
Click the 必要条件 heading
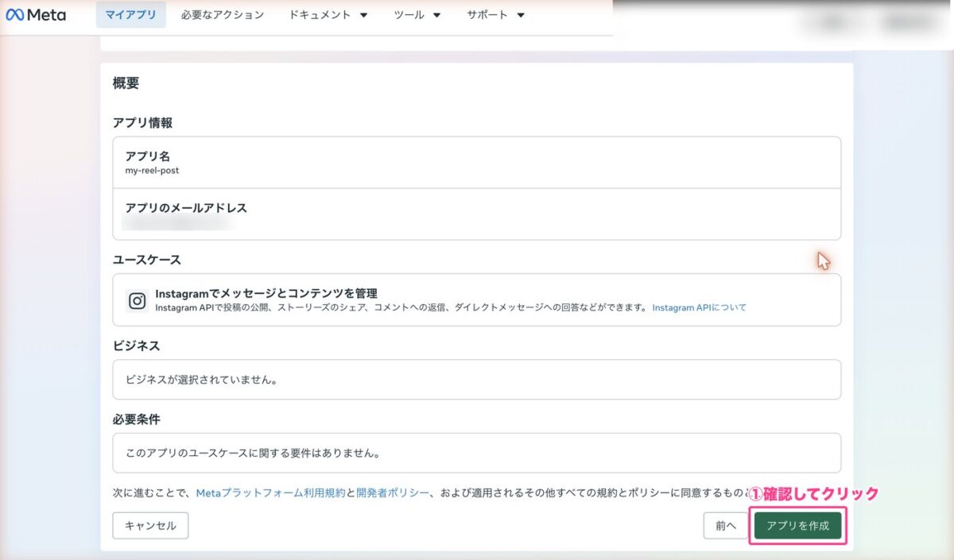[136, 419]
